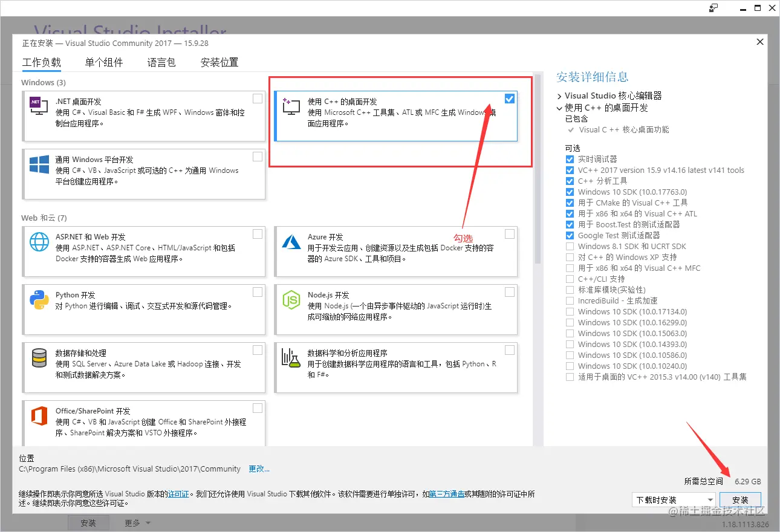This screenshot has width=780, height=532.
Task: Collapse 使用 C++ 的桌面开发 details section
Action: coord(559,108)
